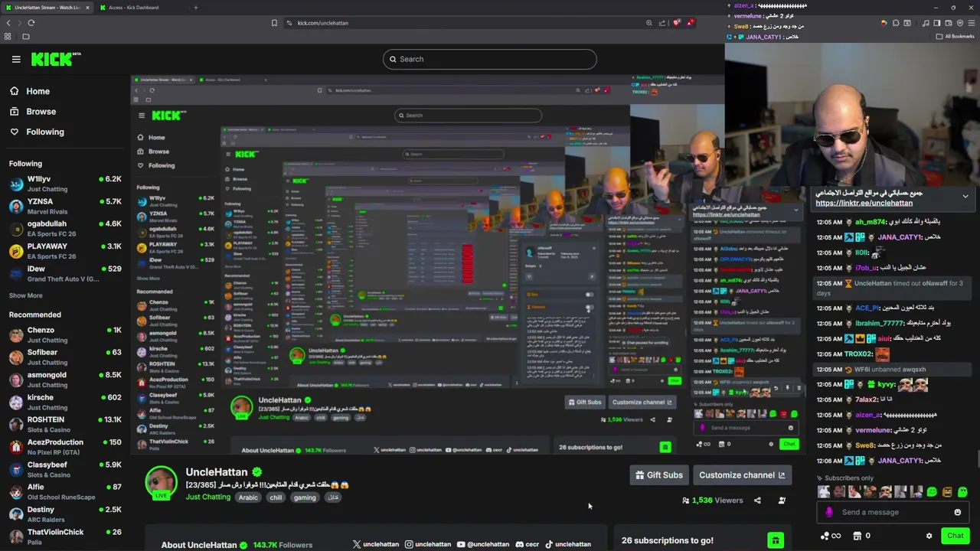Open Chenzo recommended channel
The height and width of the screenshot is (551, 980).
click(65, 334)
